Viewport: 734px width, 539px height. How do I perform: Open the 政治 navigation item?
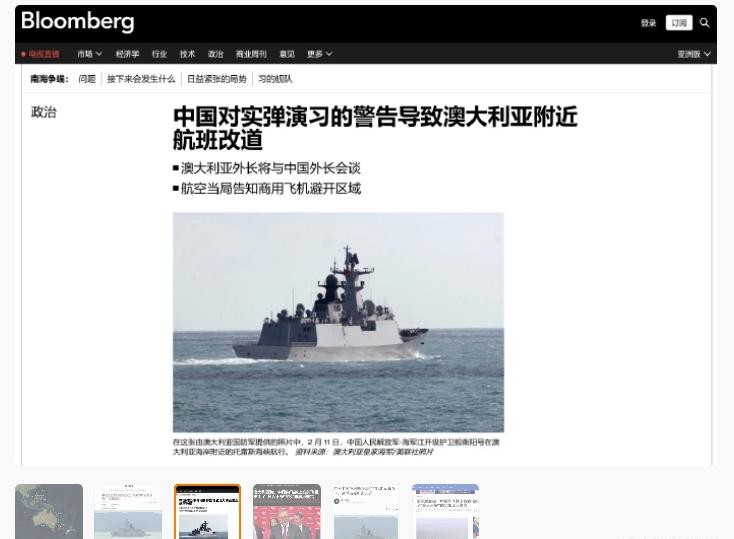pos(215,54)
